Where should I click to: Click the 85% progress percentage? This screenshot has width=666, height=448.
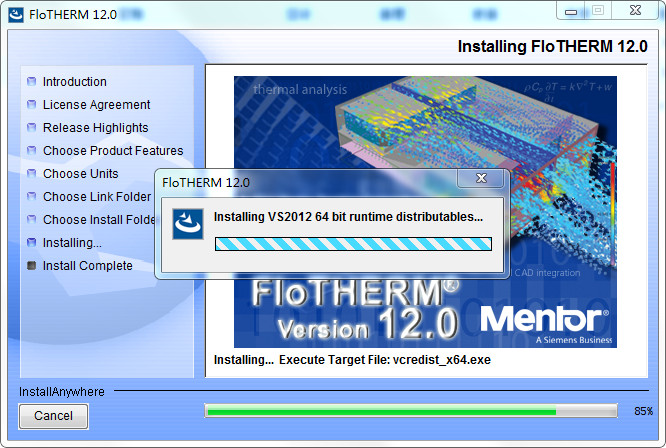pyautogui.click(x=643, y=411)
